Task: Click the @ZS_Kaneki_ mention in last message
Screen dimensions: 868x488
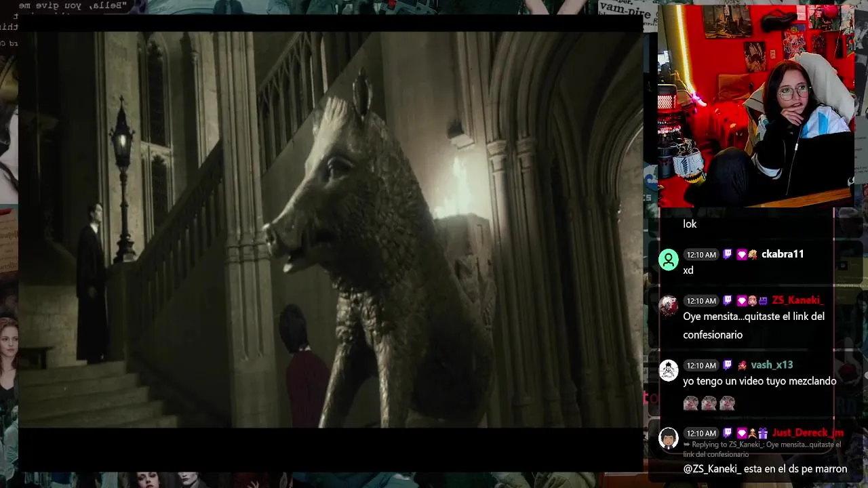Action: [x=713, y=468]
